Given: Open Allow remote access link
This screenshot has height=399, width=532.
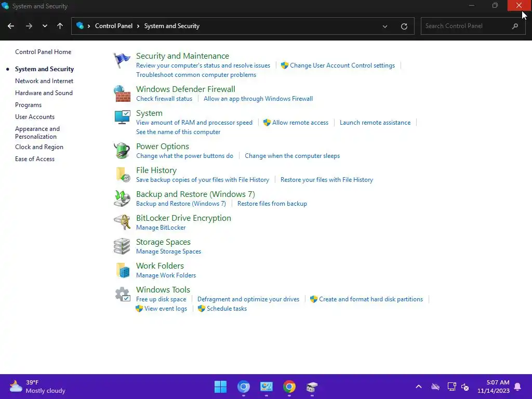Looking at the screenshot, I should click(300, 123).
